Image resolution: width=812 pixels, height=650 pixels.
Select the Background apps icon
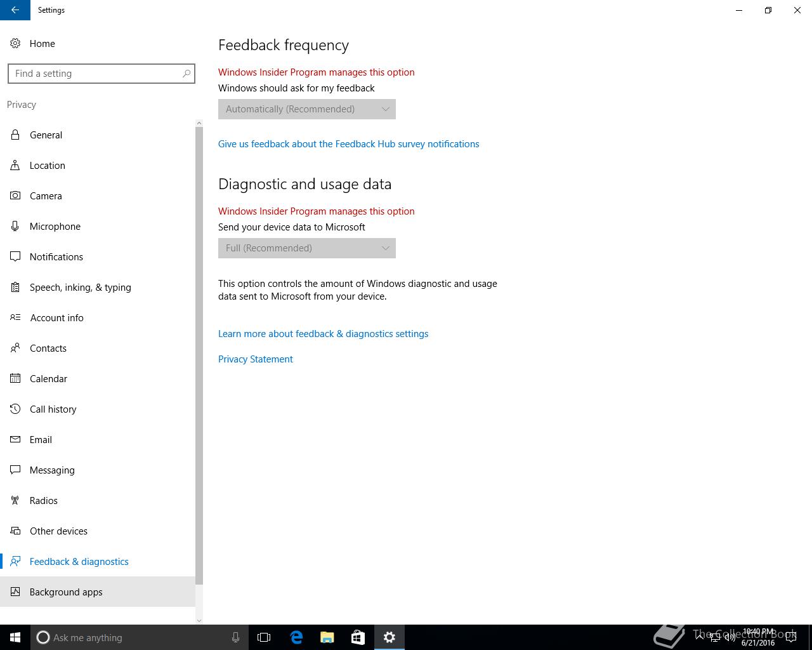pyautogui.click(x=15, y=592)
